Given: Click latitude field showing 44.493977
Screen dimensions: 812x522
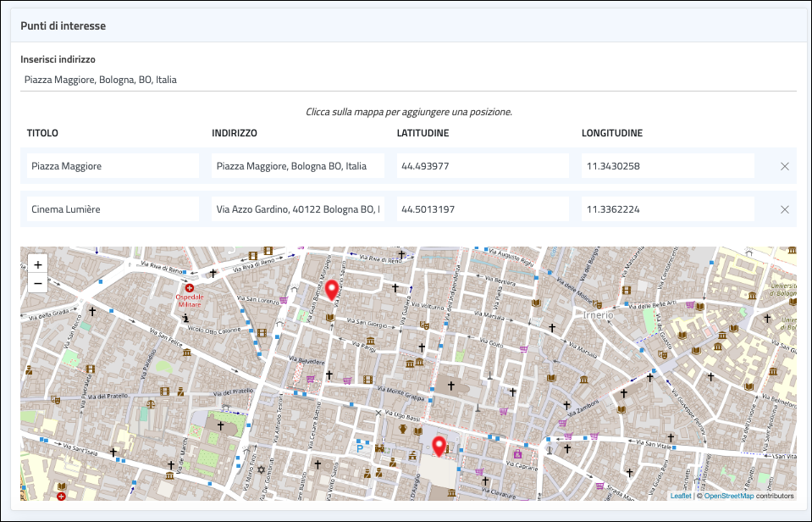Looking at the screenshot, I should click(x=482, y=166).
